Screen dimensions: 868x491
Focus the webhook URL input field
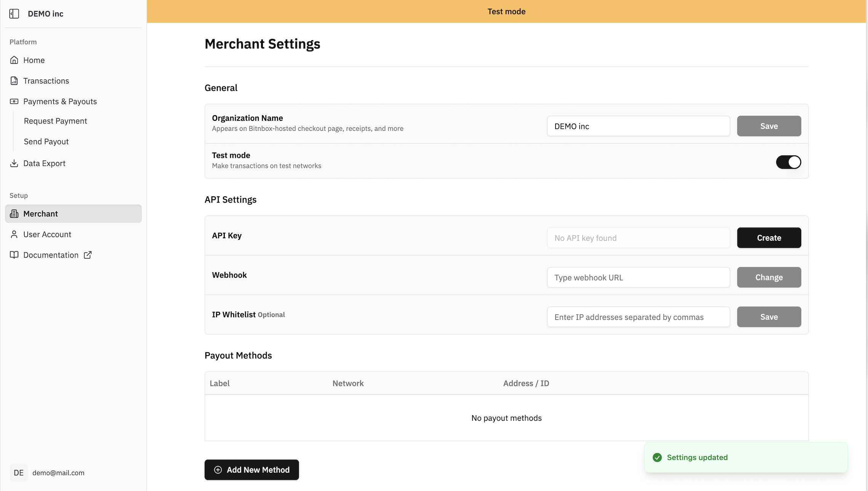pos(638,278)
